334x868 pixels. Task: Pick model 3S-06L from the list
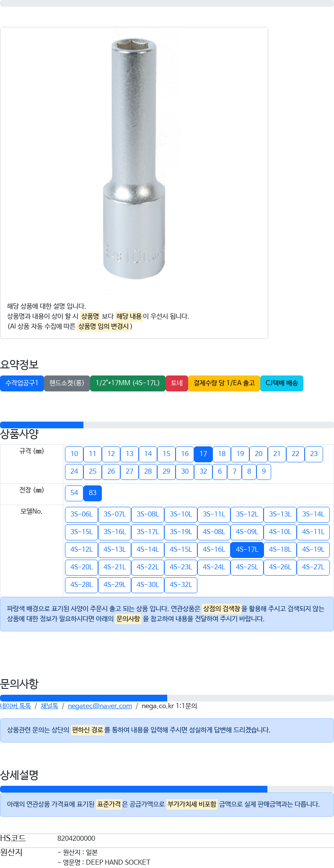pyautogui.click(x=81, y=514)
